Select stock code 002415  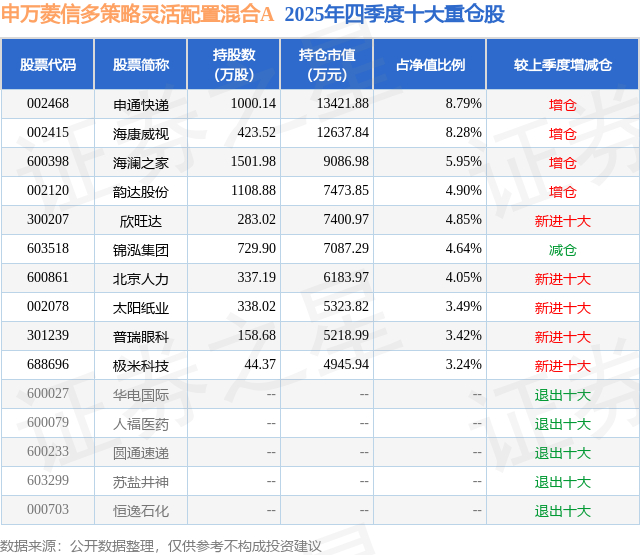[48, 133]
